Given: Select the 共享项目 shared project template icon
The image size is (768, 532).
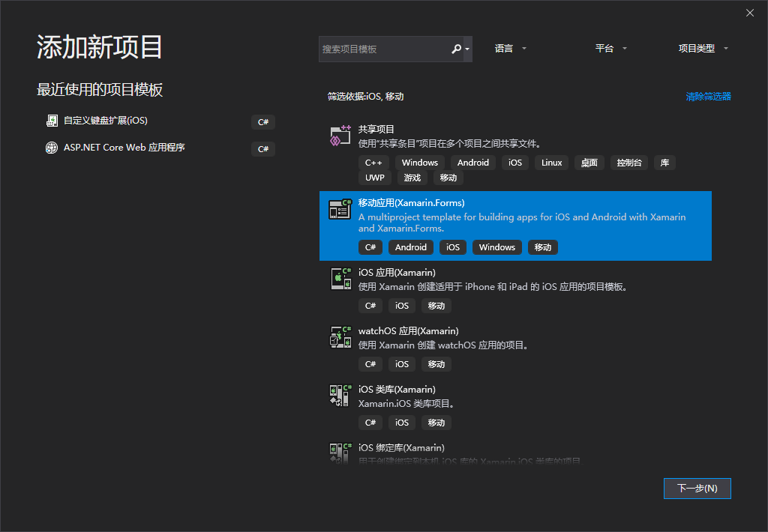Looking at the screenshot, I should tap(340, 135).
